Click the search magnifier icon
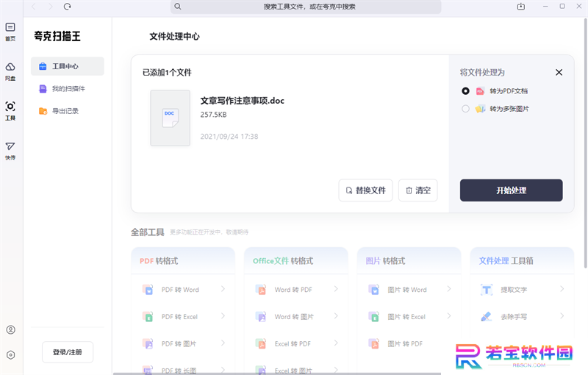 pos(178,7)
